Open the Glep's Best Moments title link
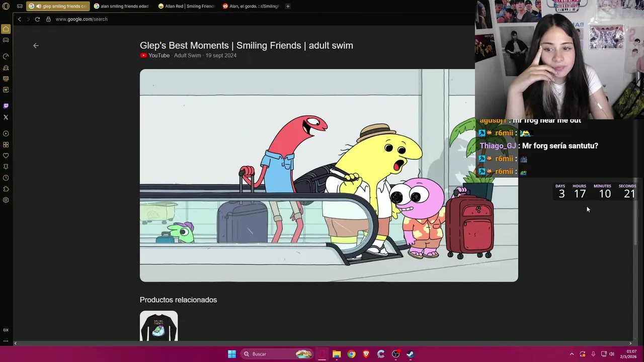This screenshot has height=362, width=644. [247, 45]
